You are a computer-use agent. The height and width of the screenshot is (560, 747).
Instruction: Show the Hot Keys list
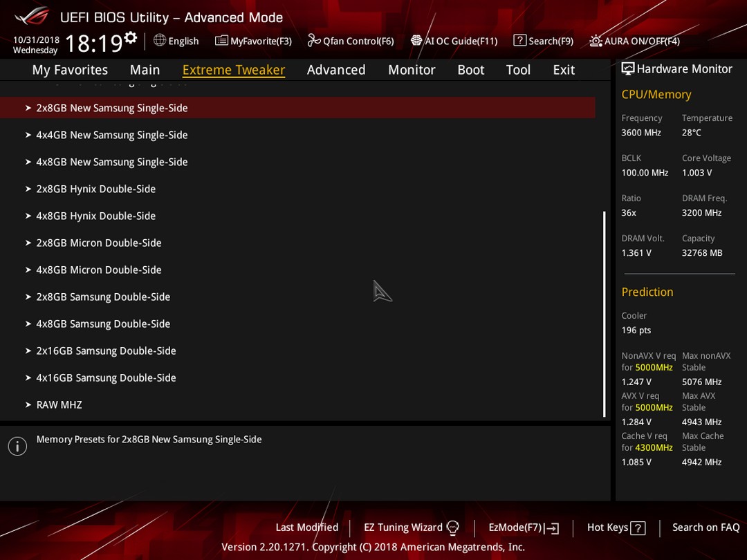coord(616,528)
